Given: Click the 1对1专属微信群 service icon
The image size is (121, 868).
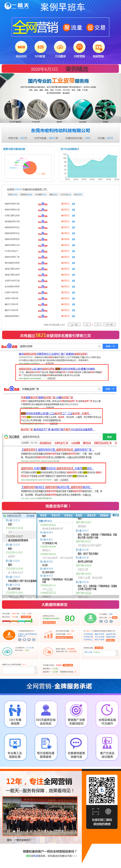Looking at the screenshot, I should tap(15, 710).
